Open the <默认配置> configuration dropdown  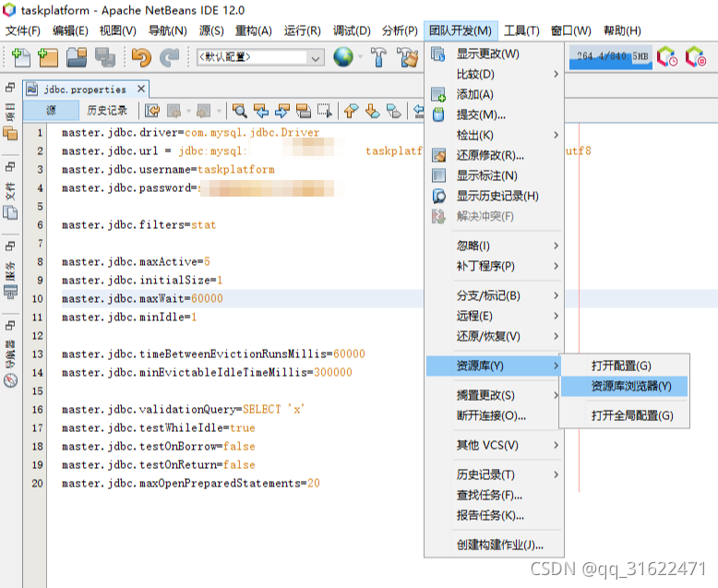(x=260, y=57)
